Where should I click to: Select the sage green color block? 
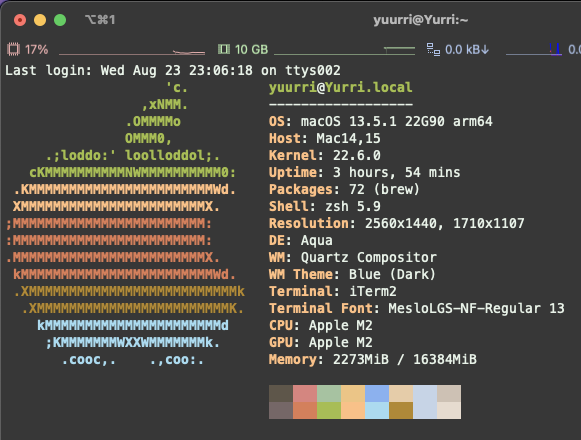point(329,393)
